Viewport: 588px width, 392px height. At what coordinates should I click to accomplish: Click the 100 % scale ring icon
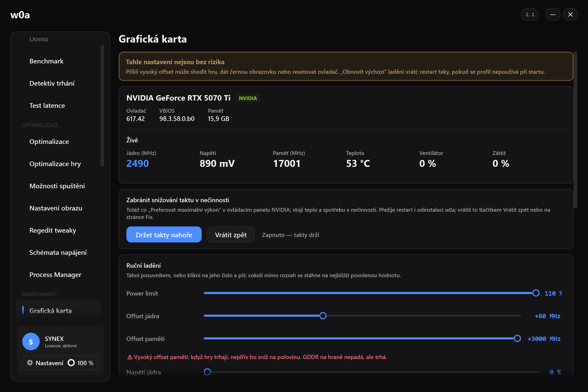(71, 363)
